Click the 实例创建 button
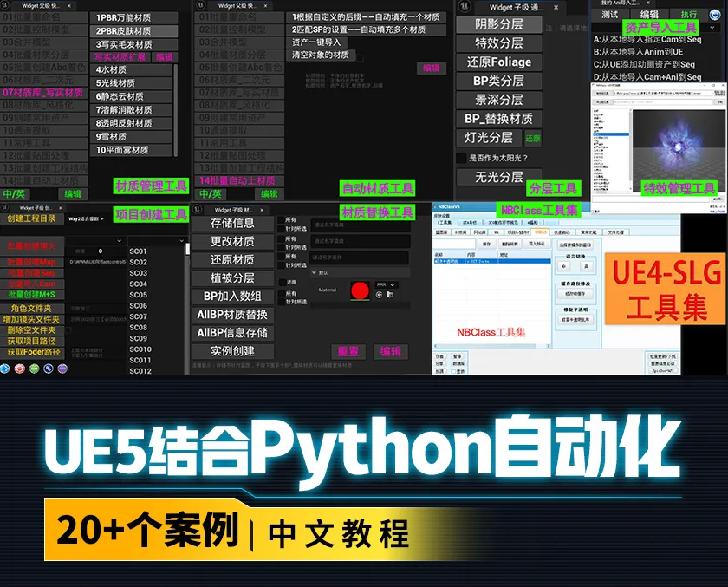 pos(232,351)
